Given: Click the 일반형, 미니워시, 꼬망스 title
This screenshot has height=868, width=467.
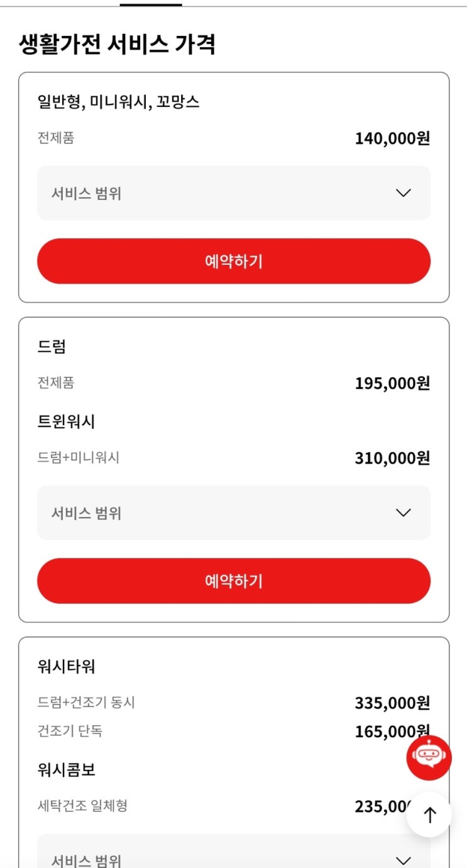Looking at the screenshot, I should (119, 102).
